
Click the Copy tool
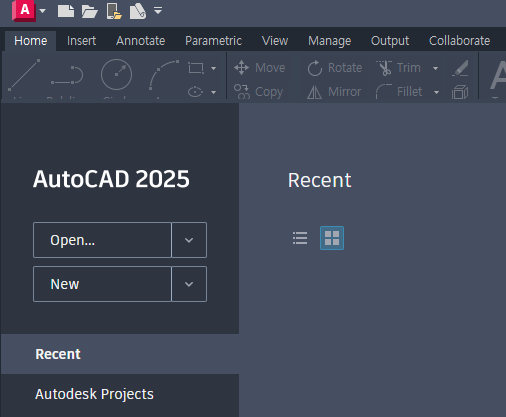[258, 92]
